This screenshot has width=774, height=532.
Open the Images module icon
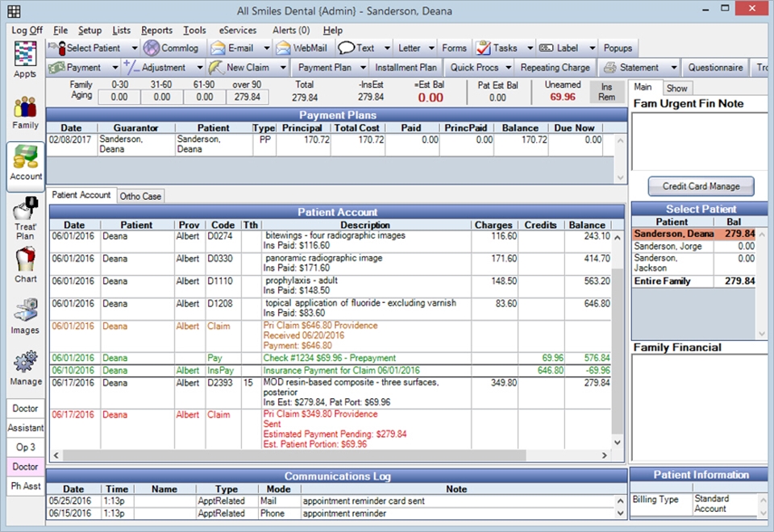point(25,317)
